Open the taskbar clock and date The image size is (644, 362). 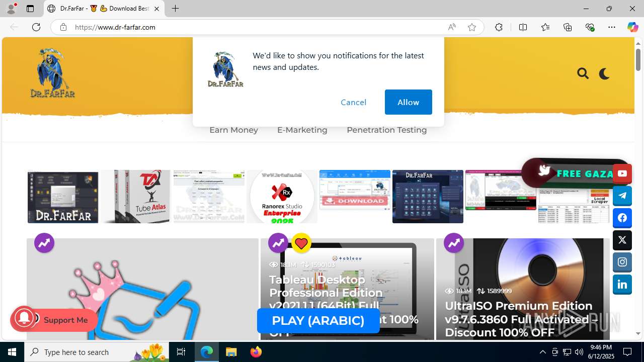point(601,352)
